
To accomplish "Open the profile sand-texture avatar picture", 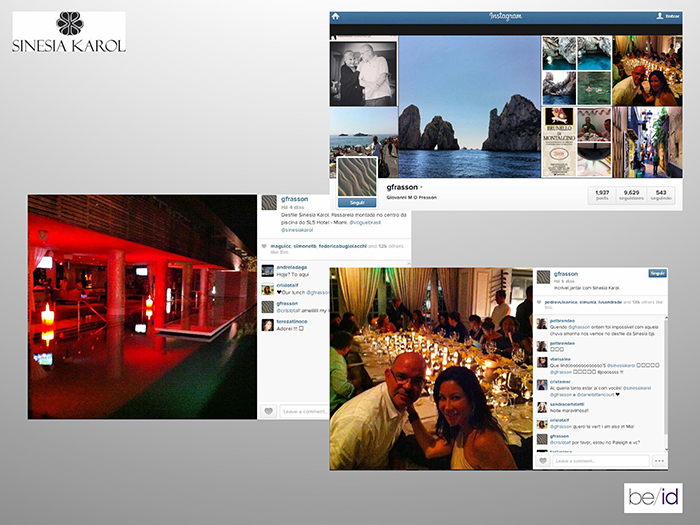I will [357, 177].
